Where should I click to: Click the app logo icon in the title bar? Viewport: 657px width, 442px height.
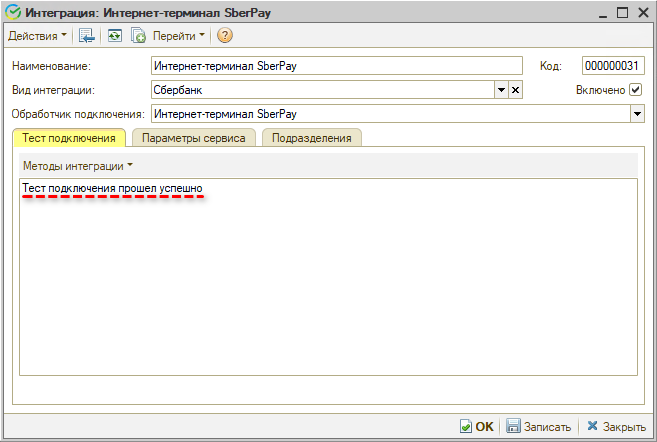pos(13,12)
